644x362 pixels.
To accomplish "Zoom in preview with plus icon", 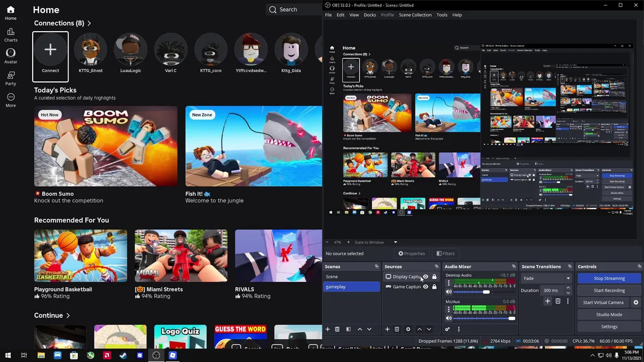I will click(348, 242).
